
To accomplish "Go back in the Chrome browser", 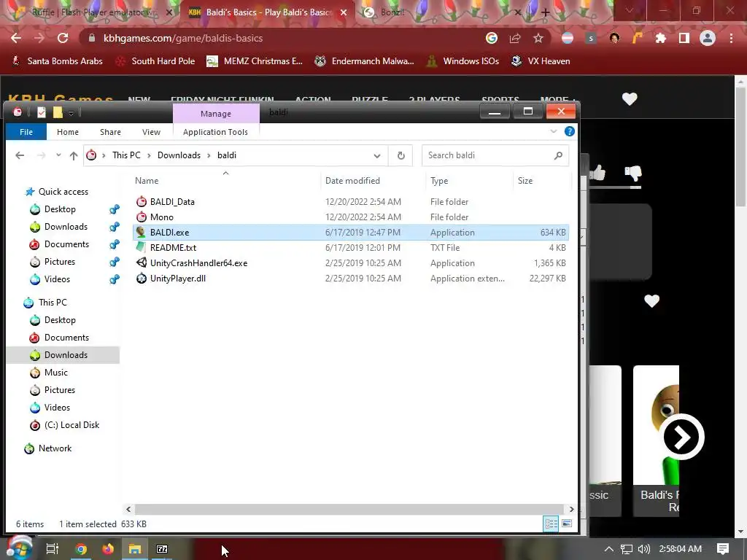I will (16, 38).
